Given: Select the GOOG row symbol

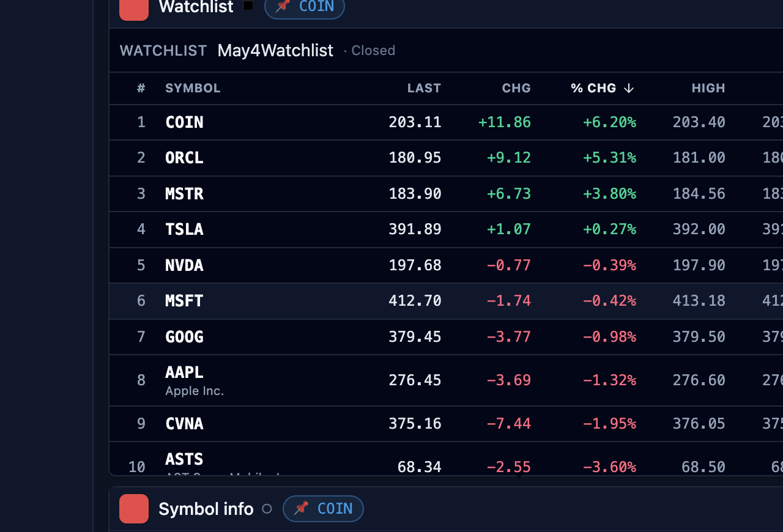Looking at the screenshot, I should 184,337.
